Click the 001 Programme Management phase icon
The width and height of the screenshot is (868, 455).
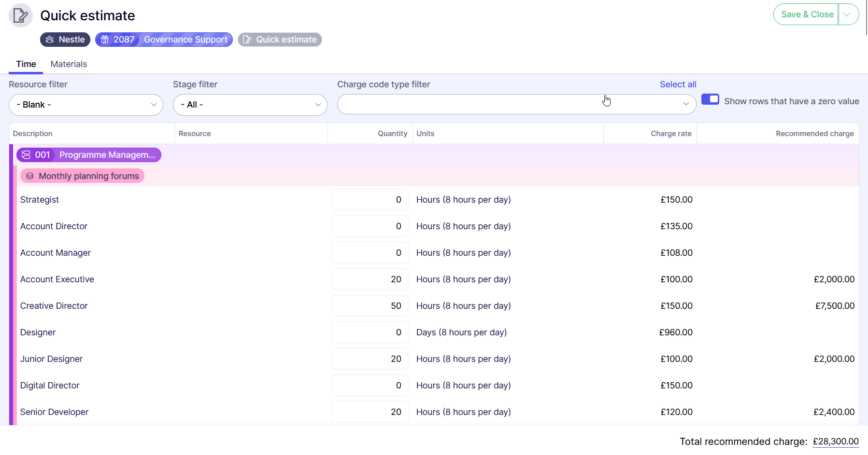coord(26,155)
